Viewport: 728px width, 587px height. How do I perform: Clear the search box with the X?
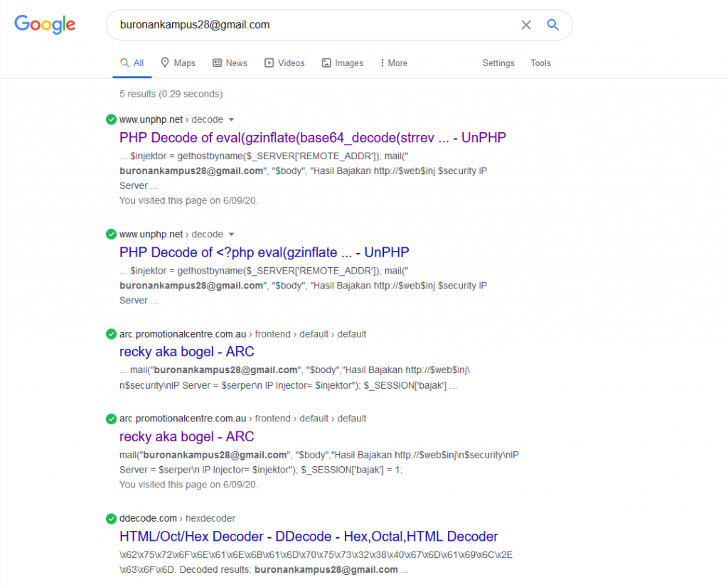(526, 25)
